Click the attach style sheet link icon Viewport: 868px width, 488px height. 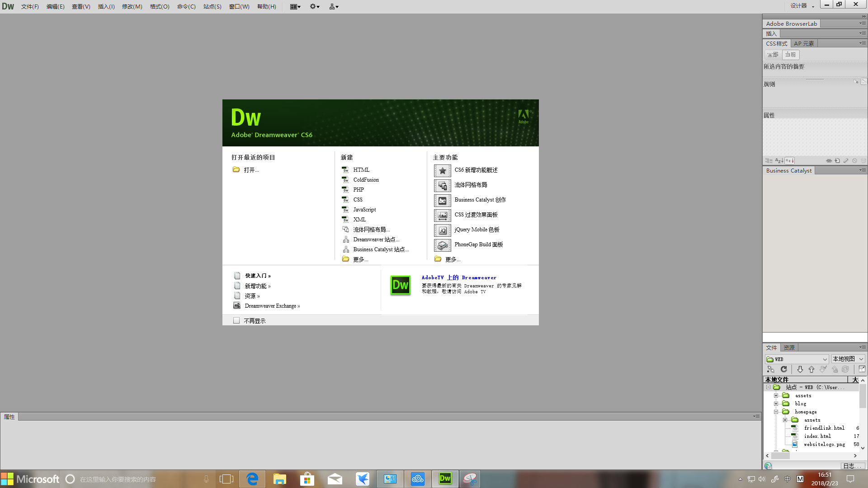[829, 160]
